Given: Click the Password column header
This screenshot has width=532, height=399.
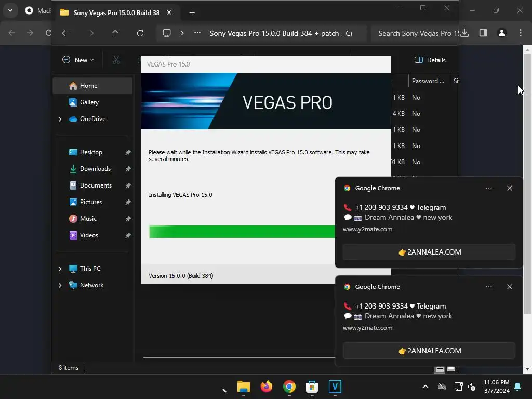Looking at the screenshot, I should tap(429, 81).
